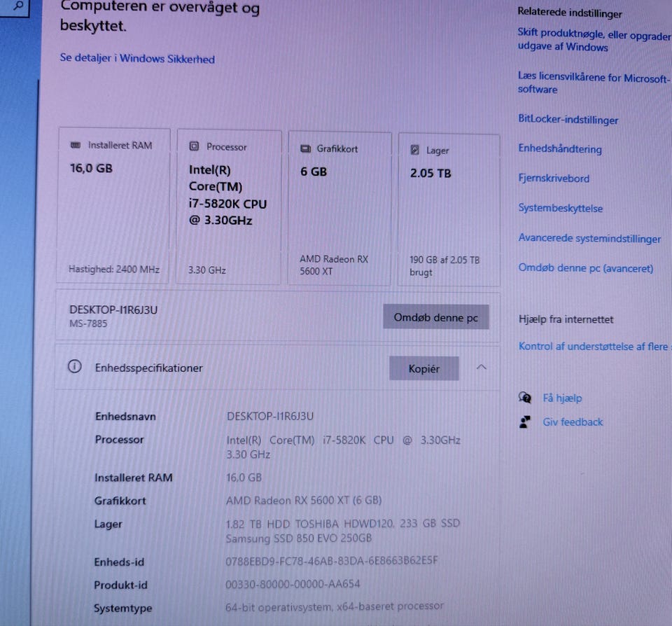Select the Relaterede indstillinger heading
Screen dimensions: 672x626
pos(570,13)
